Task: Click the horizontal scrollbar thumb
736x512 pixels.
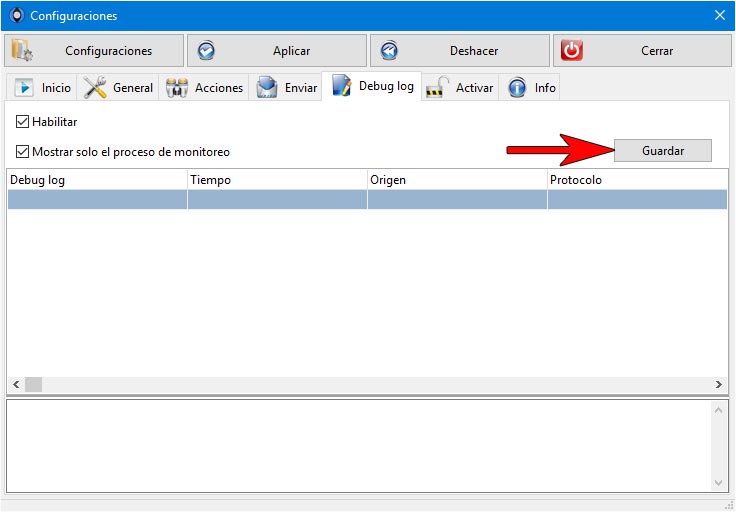Action: point(33,384)
